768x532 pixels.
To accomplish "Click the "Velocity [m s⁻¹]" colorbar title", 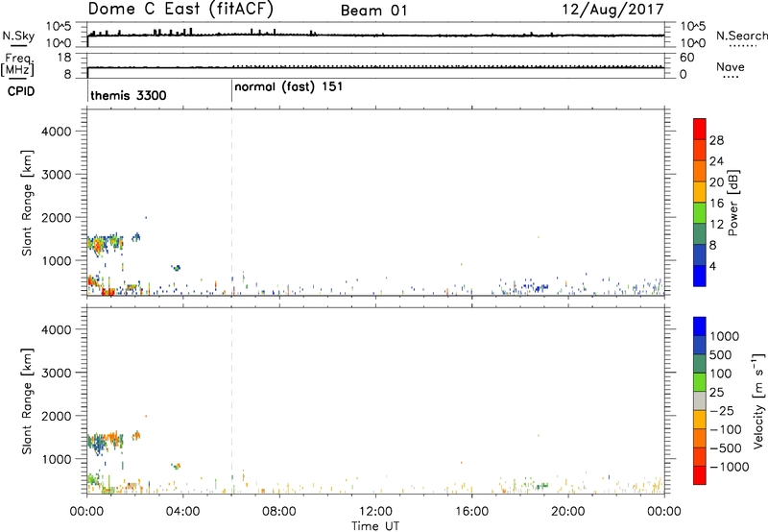I will [757, 400].
